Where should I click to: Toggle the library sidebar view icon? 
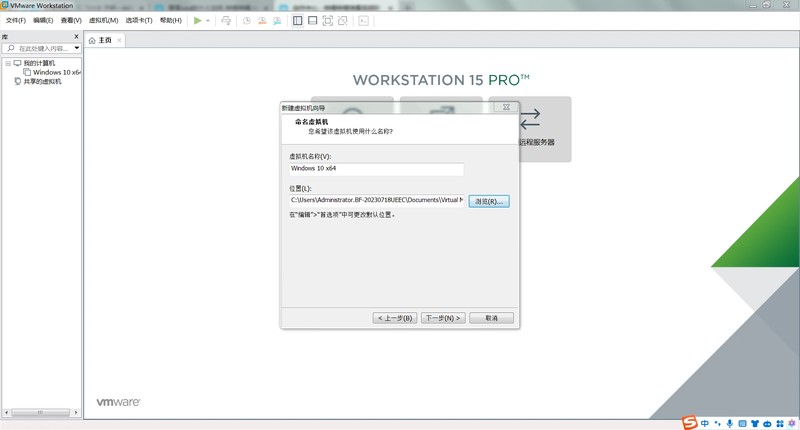[x=297, y=20]
